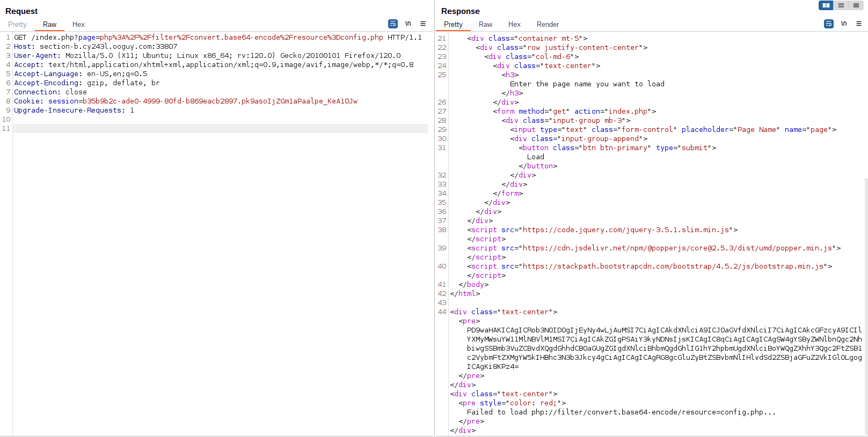
Task: Click the 'col-md-6' div line
Action: coord(531,57)
